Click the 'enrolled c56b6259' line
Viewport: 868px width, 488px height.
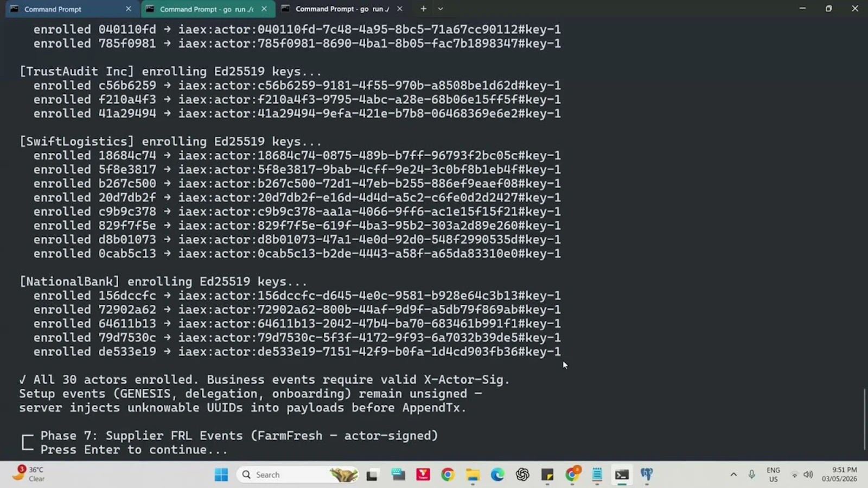tap(297, 86)
